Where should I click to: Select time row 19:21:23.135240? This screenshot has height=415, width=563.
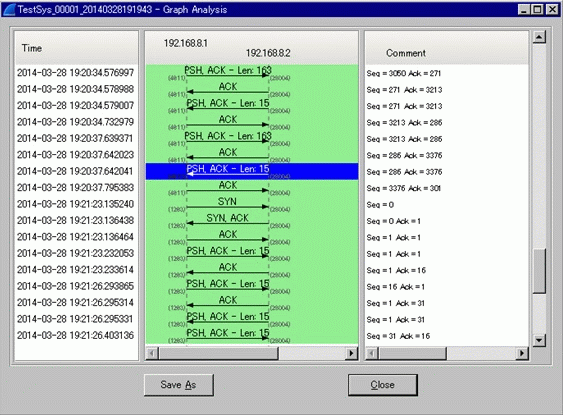tap(75, 204)
